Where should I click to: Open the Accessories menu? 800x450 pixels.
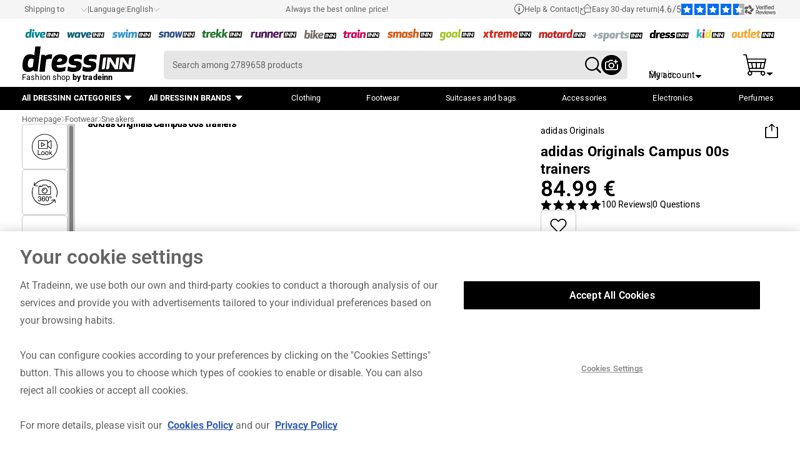point(584,98)
